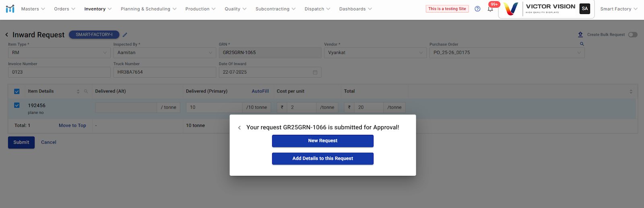Open the help question mark icon

(x=477, y=9)
